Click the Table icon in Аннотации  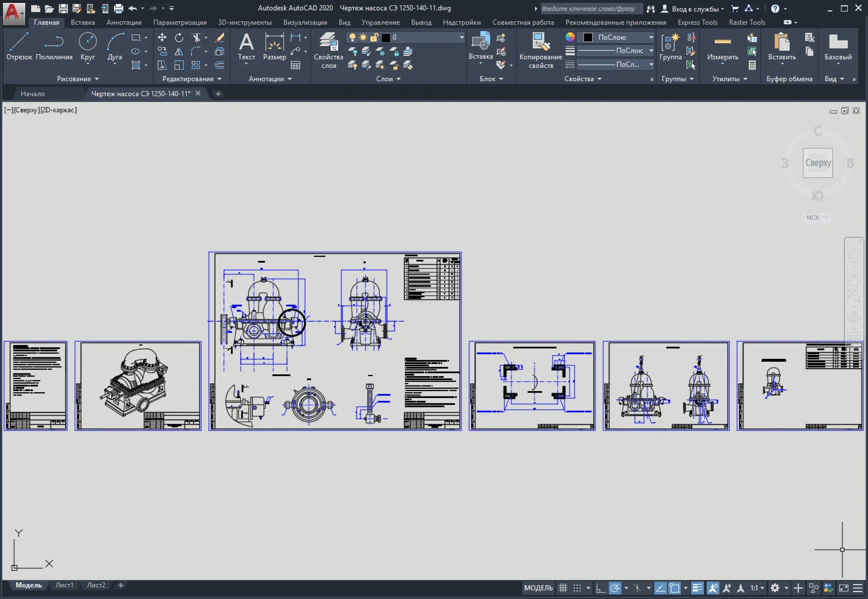295,65
